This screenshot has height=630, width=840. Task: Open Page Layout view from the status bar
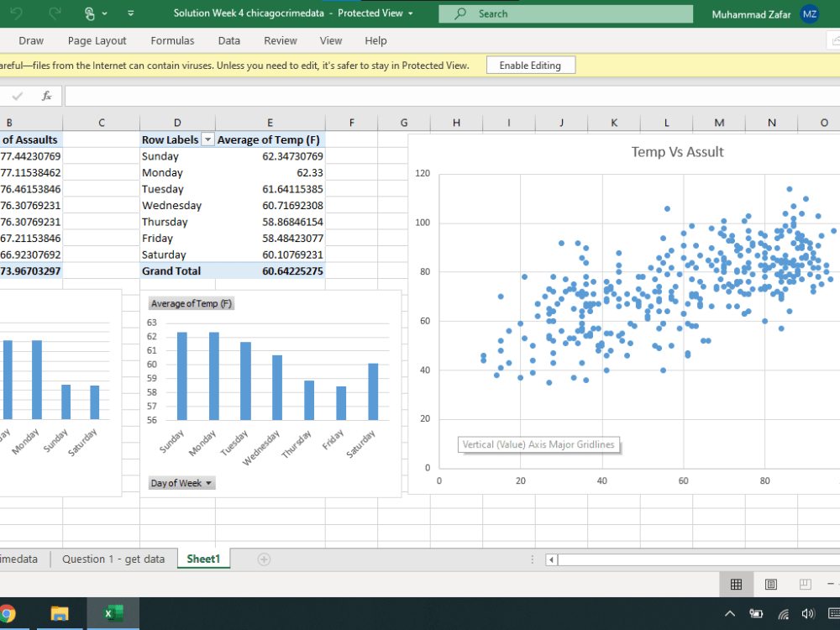click(x=770, y=584)
